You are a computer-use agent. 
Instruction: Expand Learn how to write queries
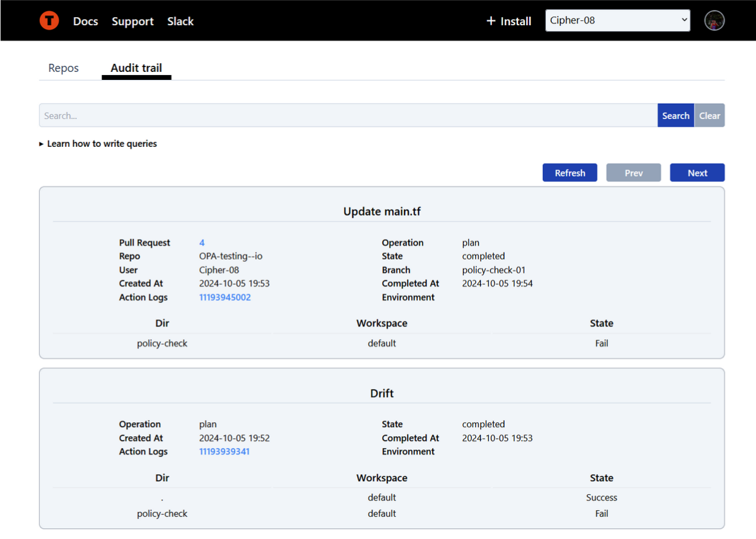coord(98,144)
